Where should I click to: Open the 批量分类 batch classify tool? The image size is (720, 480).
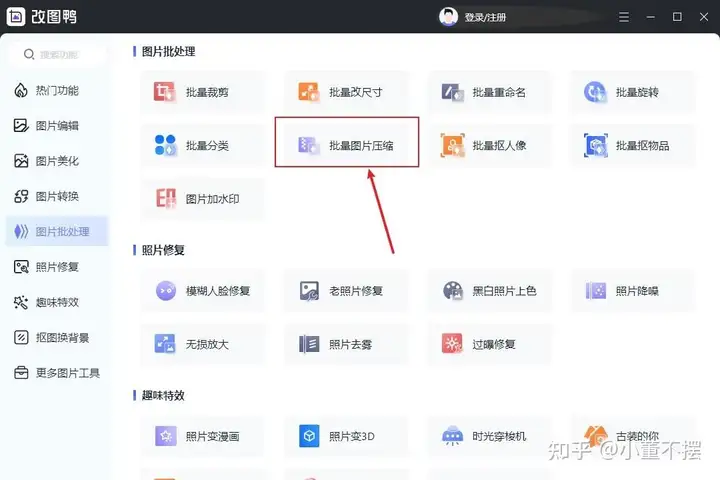click(x=203, y=146)
